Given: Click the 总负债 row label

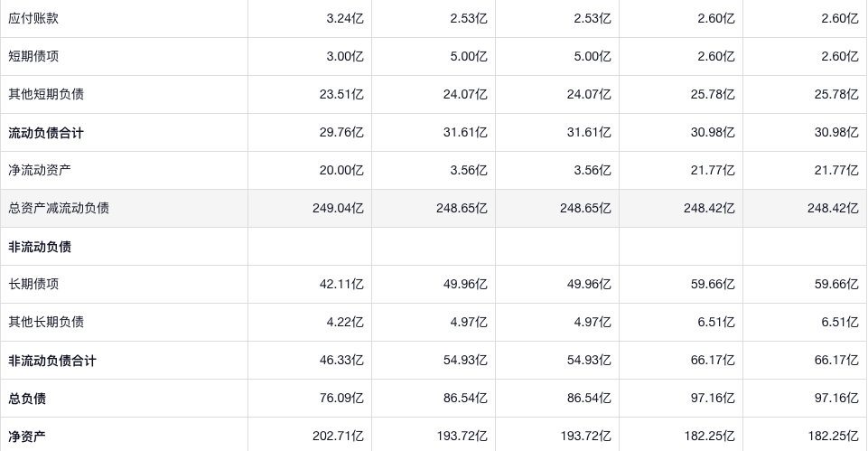Looking at the screenshot, I should (28, 399).
